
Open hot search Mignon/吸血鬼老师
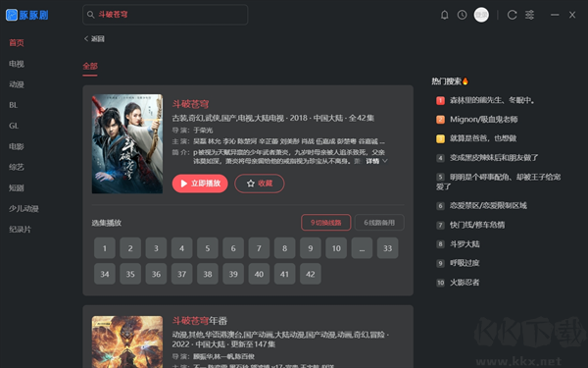pos(484,120)
